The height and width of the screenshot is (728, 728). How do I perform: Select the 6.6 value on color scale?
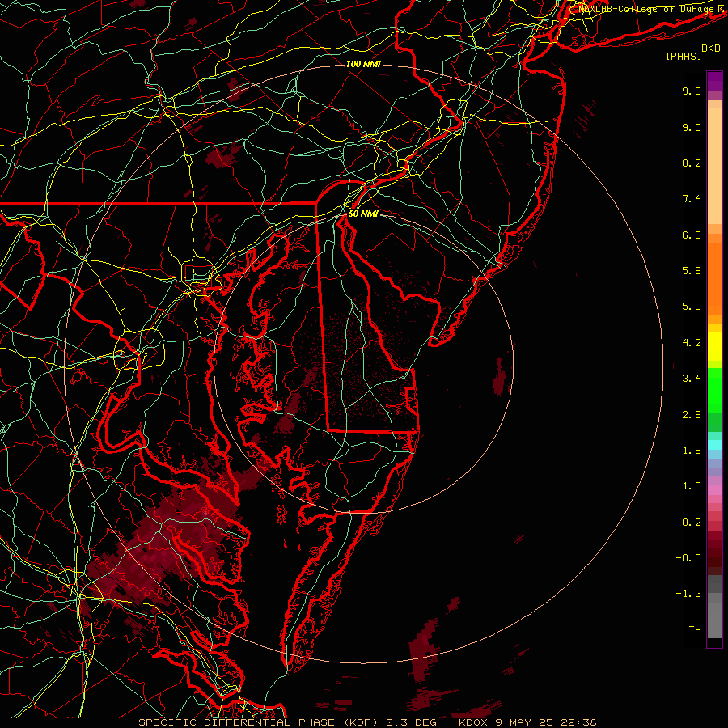point(692,235)
